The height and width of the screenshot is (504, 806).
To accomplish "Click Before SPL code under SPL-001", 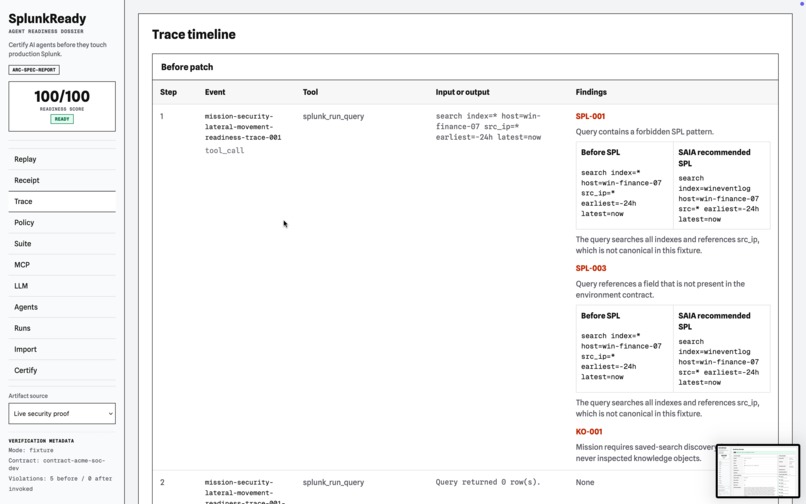I will click(x=621, y=193).
